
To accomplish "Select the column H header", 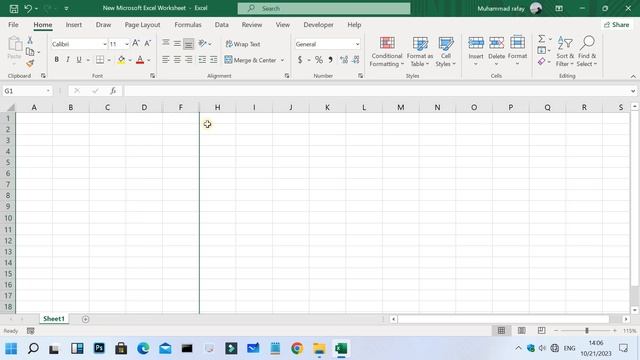I will coord(218,107).
